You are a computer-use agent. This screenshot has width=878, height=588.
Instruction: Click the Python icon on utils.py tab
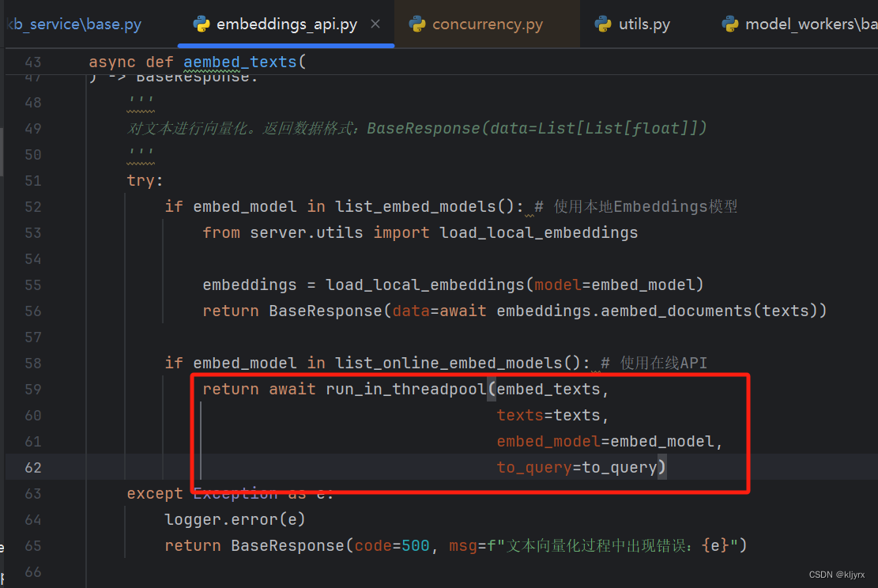[x=603, y=24]
